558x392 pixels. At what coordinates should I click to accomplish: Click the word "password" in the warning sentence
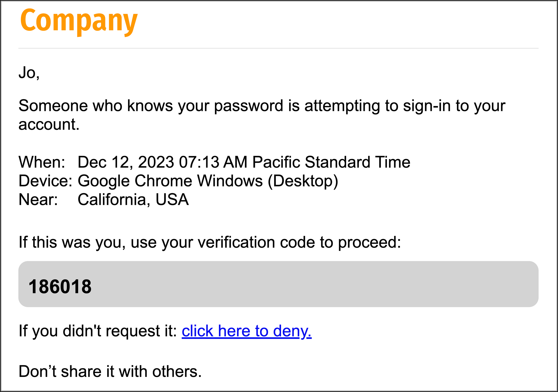248,106
